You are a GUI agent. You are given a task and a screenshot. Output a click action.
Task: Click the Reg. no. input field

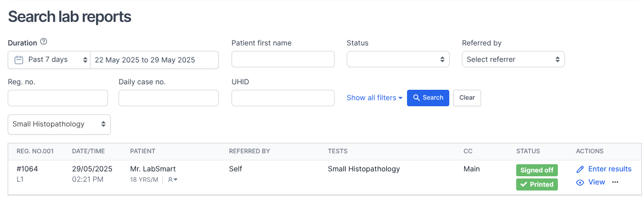pyautogui.click(x=58, y=98)
